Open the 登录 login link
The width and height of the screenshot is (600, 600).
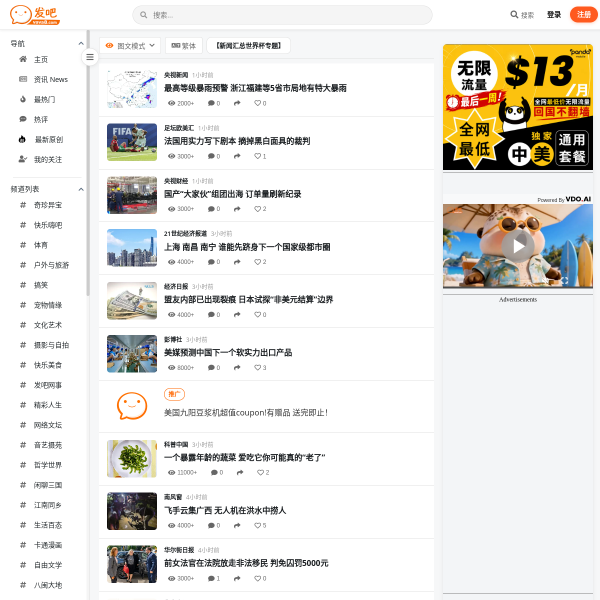coord(554,15)
